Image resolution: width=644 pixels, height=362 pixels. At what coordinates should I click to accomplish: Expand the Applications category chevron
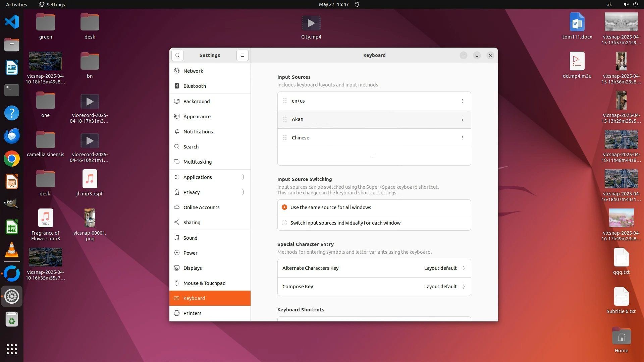[243, 177]
